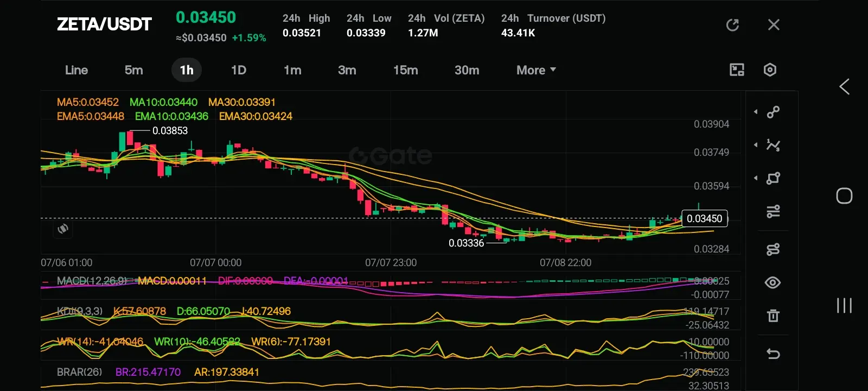Tap the WR(14) indicator value
The image size is (868, 391).
[100, 342]
